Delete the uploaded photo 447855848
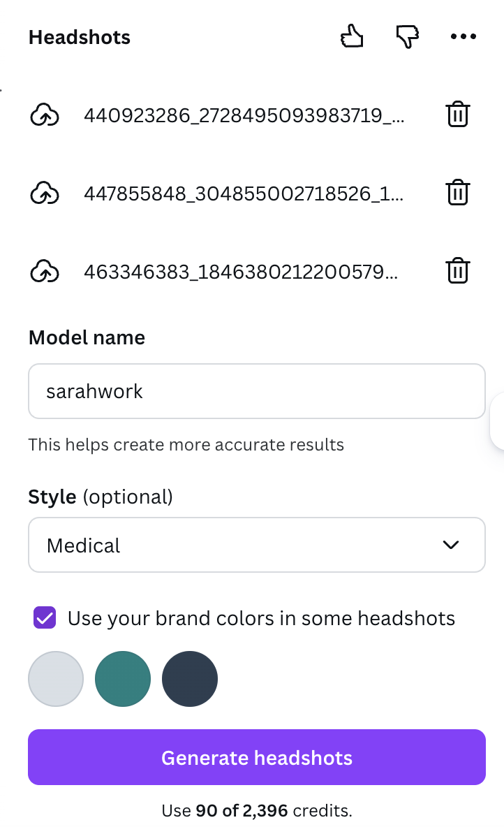 (458, 193)
